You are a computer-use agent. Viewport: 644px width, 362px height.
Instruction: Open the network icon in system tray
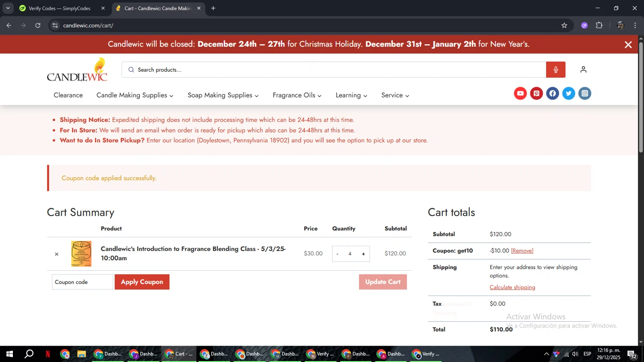click(x=566, y=354)
